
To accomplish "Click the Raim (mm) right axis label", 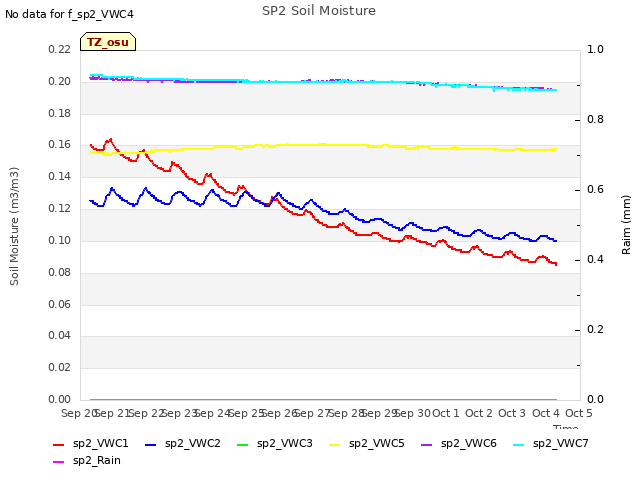I will [x=626, y=225].
